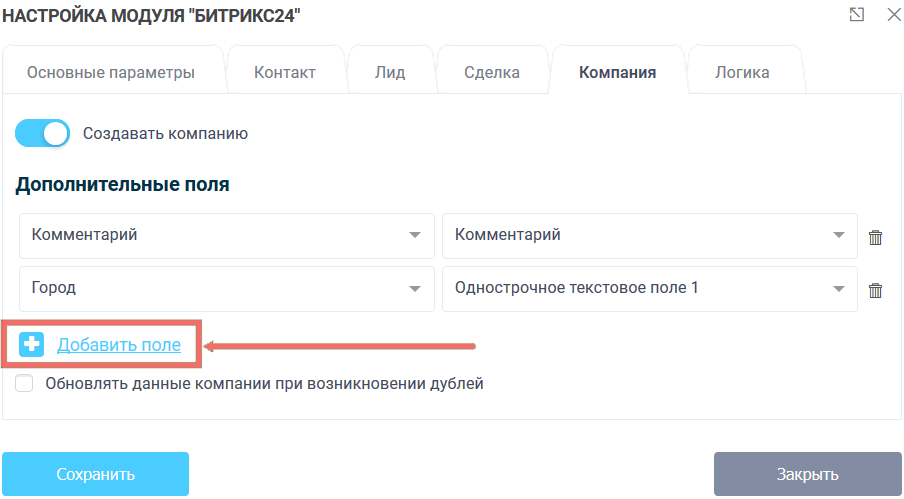Viewport: 904px width, 499px height.
Task: Switch to the Основные параметры tab
Action: click(110, 72)
